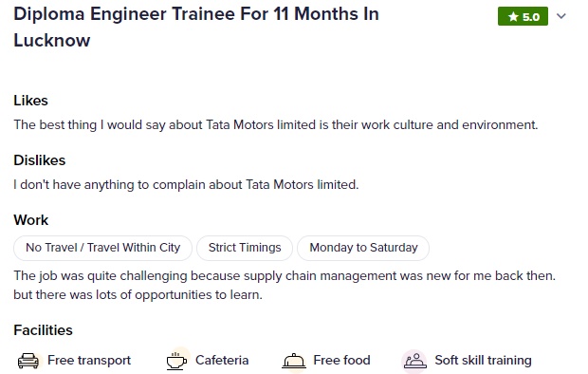Select the Strict Timings tag
This screenshot has width=588, height=374.
[x=245, y=248]
